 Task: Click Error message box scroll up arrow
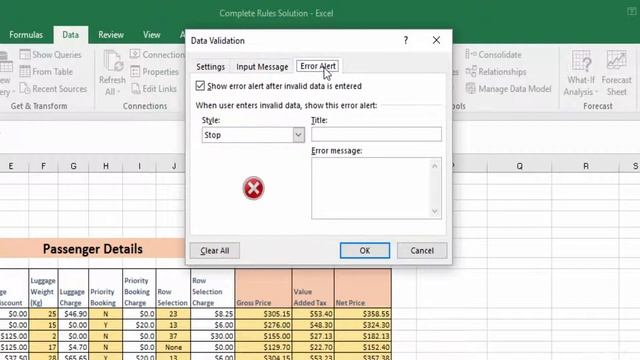[x=435, y=166]
